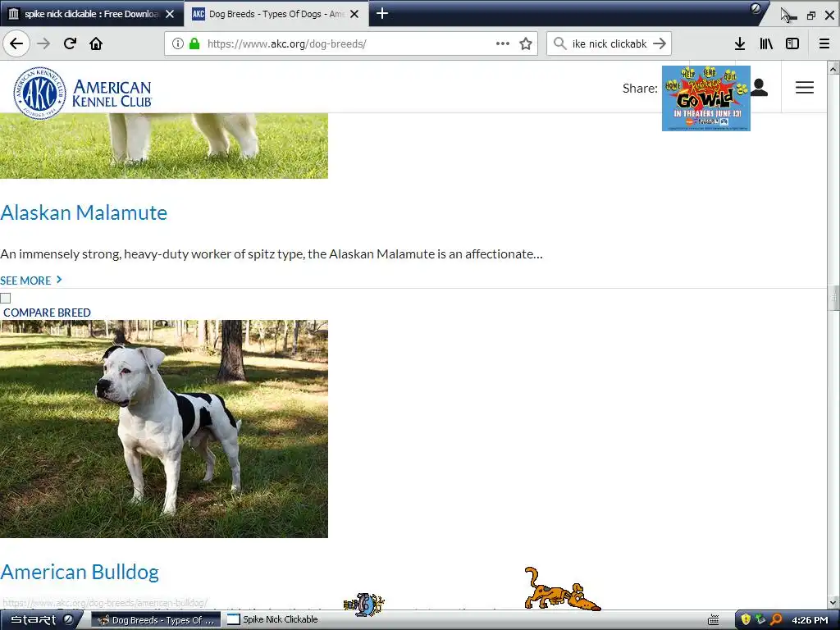
Task: Open the Downloads arrow icon
Action: point(740,43)
